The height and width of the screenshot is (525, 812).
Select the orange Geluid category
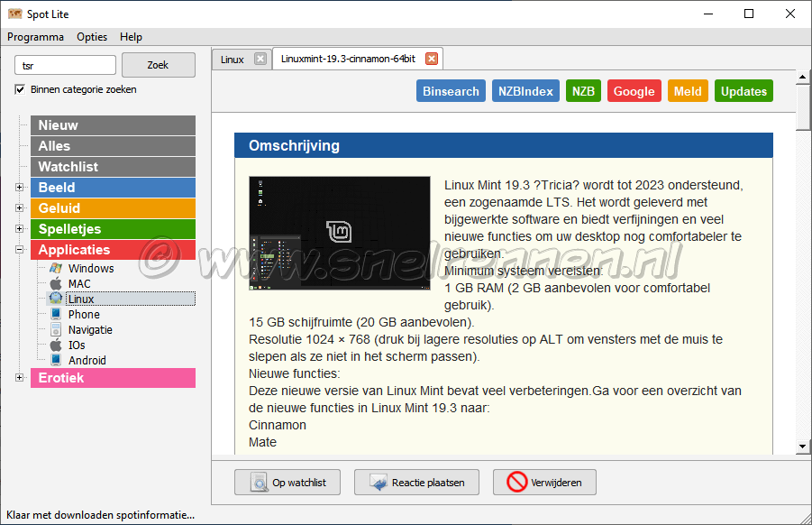pos(113,208)
